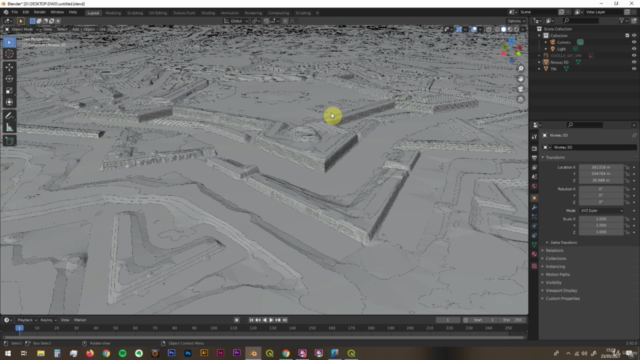
Task: Hide the Light object in outliner
Action: [x=634, y=49]
